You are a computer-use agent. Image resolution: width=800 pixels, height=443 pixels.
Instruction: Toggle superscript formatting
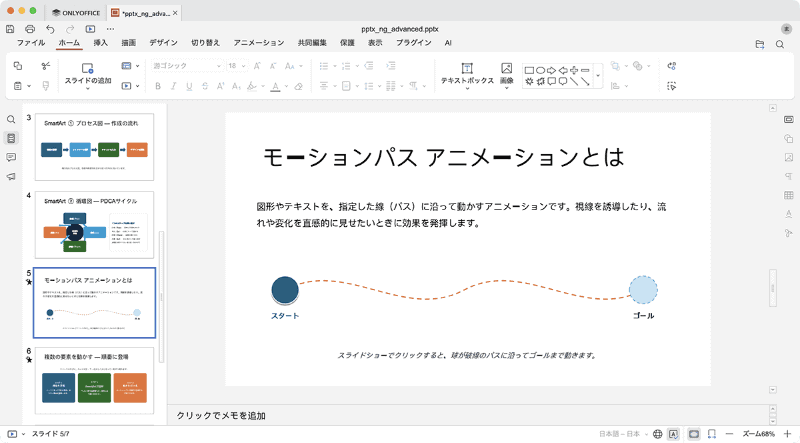220,86
